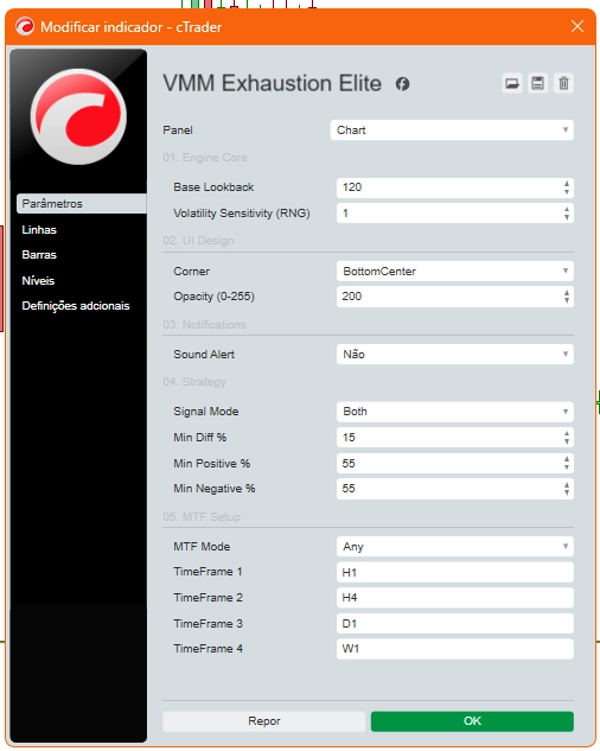Click the Min Negative % field
The image size is (600, 751).
click(x=455, y=489)
